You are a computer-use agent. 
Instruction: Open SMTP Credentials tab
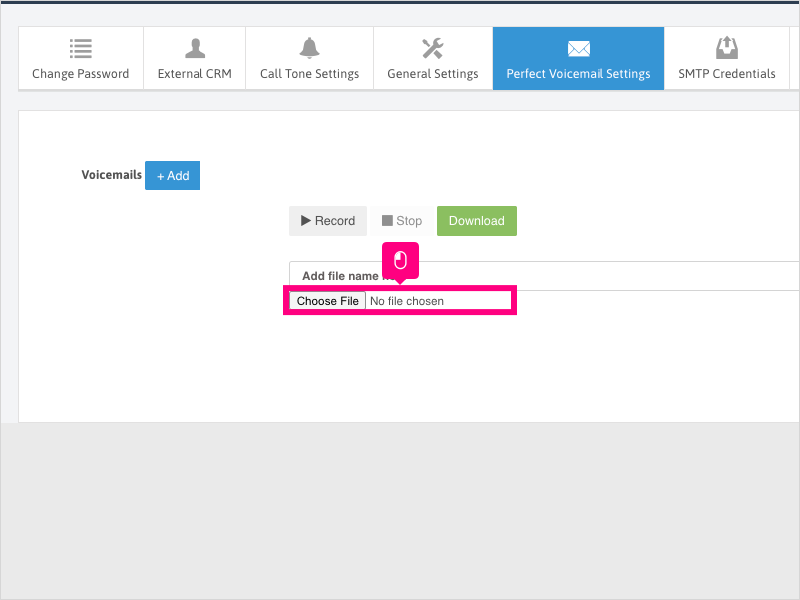click(x=727, y=58)
